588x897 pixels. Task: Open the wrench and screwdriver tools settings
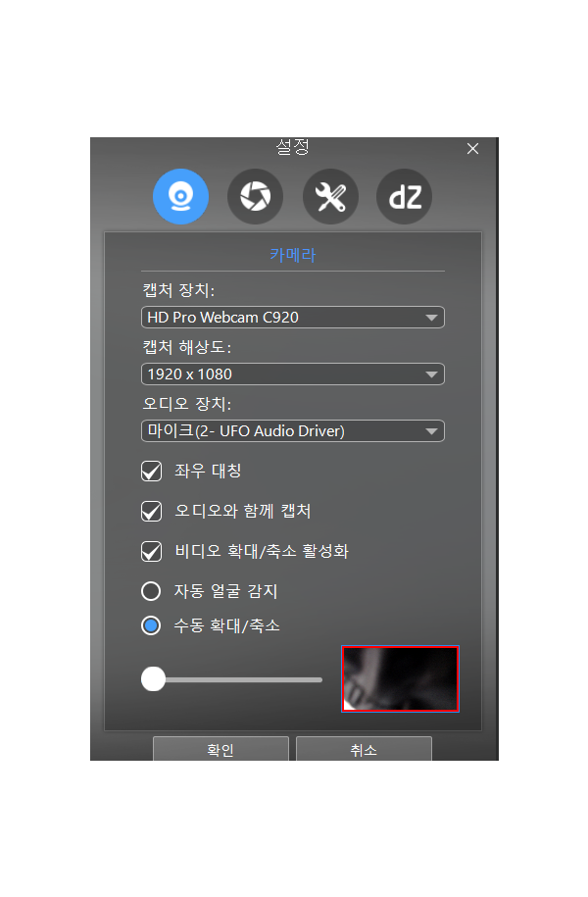[330, 196]
